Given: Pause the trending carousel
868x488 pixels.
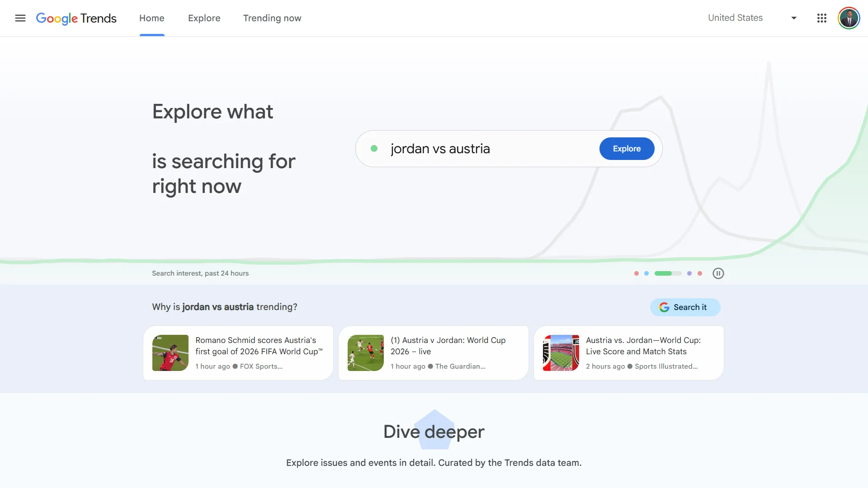Looking at the screenshot, I should pos(718,273).
